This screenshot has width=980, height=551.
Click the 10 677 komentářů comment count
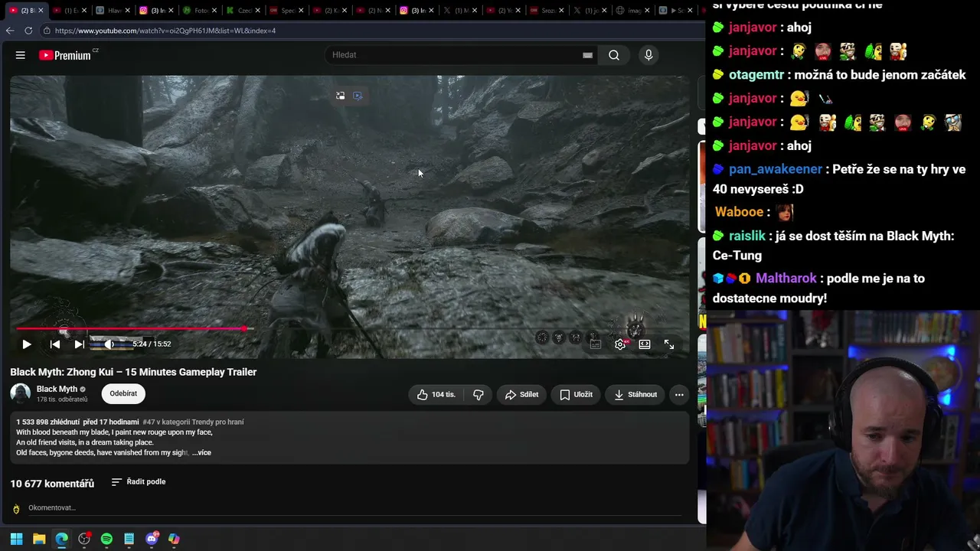point(52,484)
